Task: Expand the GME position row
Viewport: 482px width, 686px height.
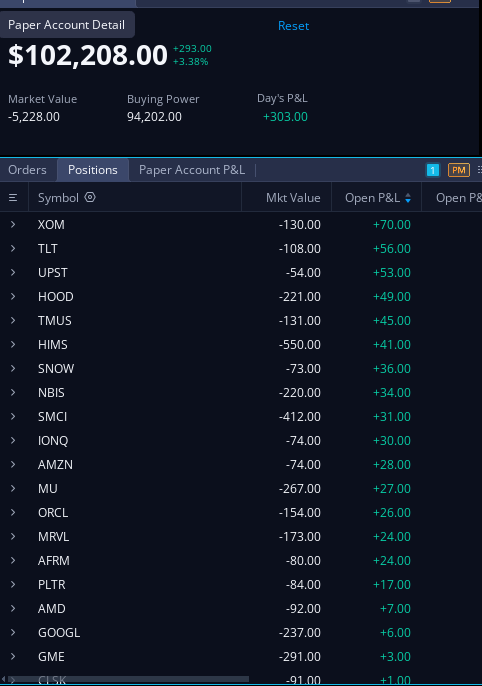Action: (x=13, y=656)
